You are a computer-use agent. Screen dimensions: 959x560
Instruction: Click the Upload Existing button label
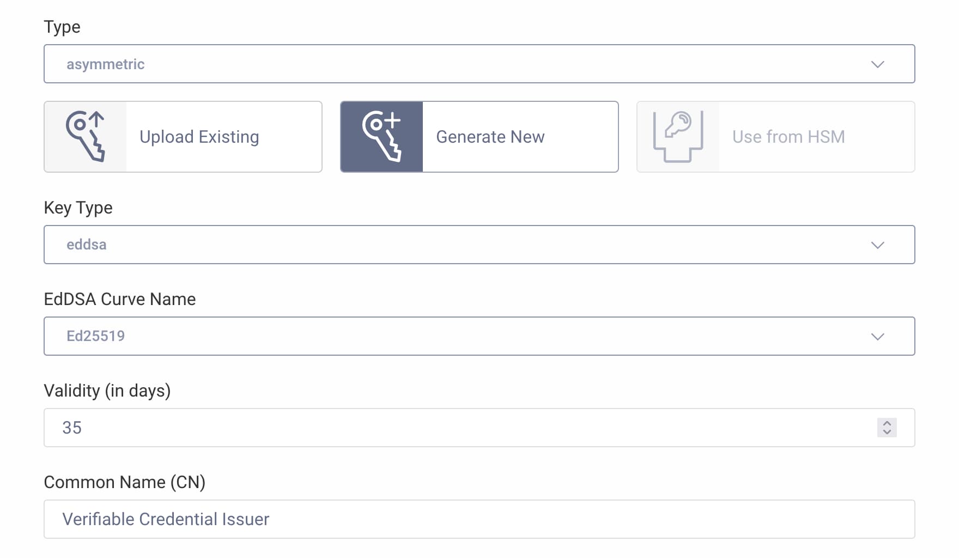[199, 136]
